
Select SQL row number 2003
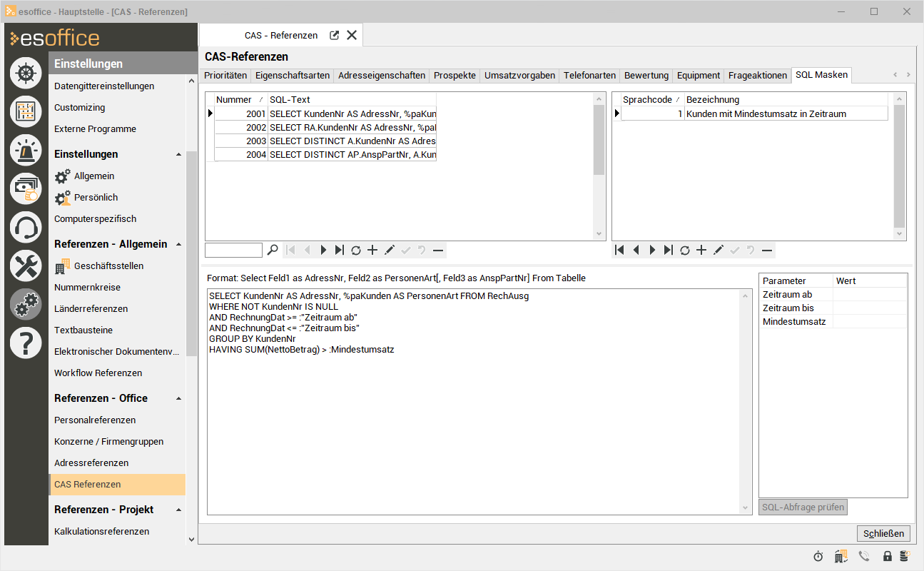(x=325, y=141)
